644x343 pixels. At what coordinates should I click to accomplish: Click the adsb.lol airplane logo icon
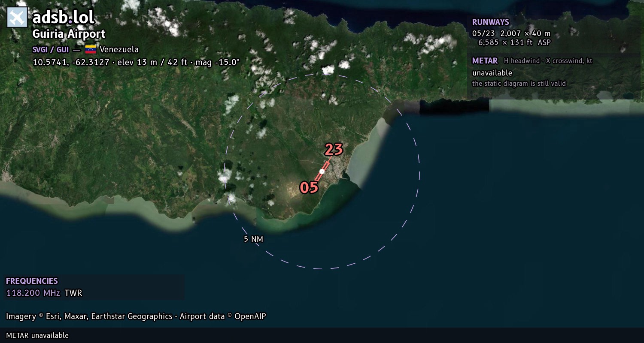tap(17, 18)
